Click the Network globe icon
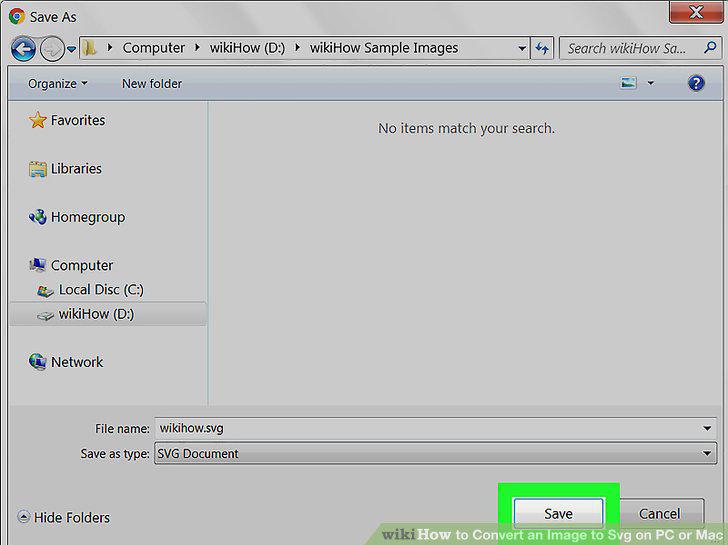Image resolution: width=728 pixels, height=545 pixels. point(38,362)
